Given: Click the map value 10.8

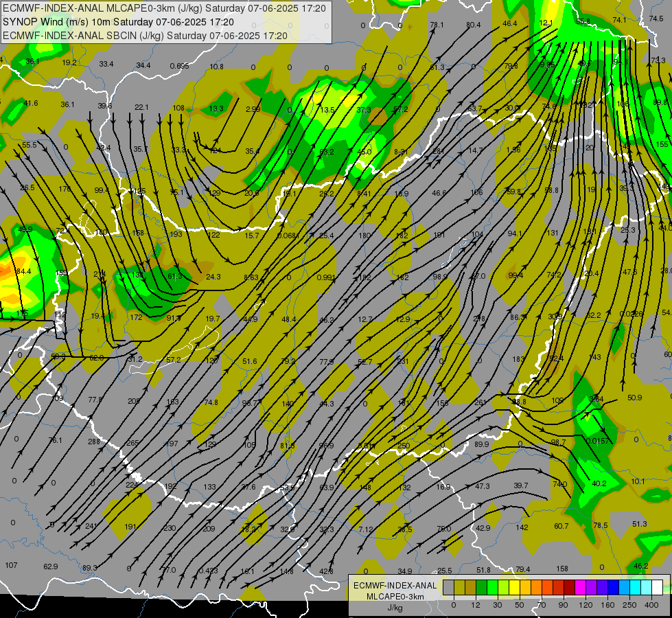Looking at the screenshot, I should (x=216, y=67).
